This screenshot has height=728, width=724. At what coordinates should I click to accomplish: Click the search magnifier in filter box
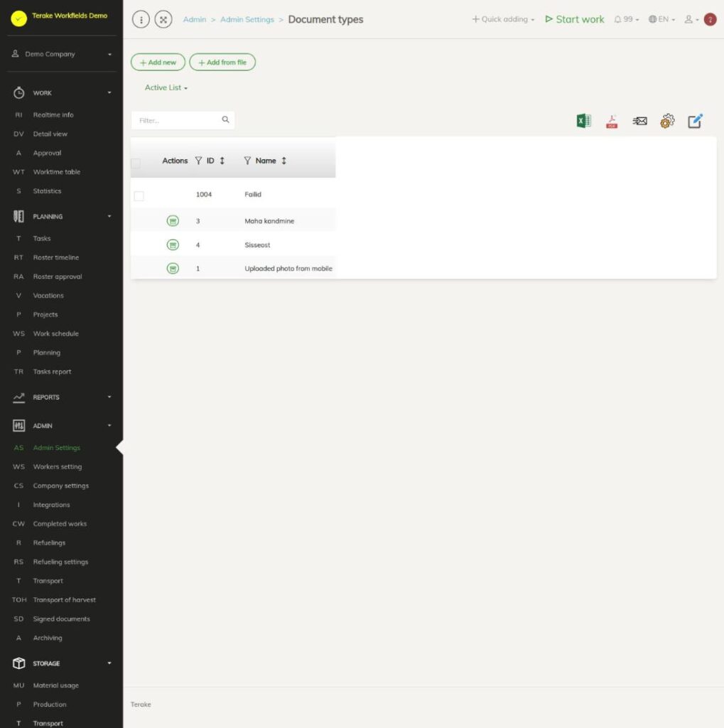pos(225,119)
